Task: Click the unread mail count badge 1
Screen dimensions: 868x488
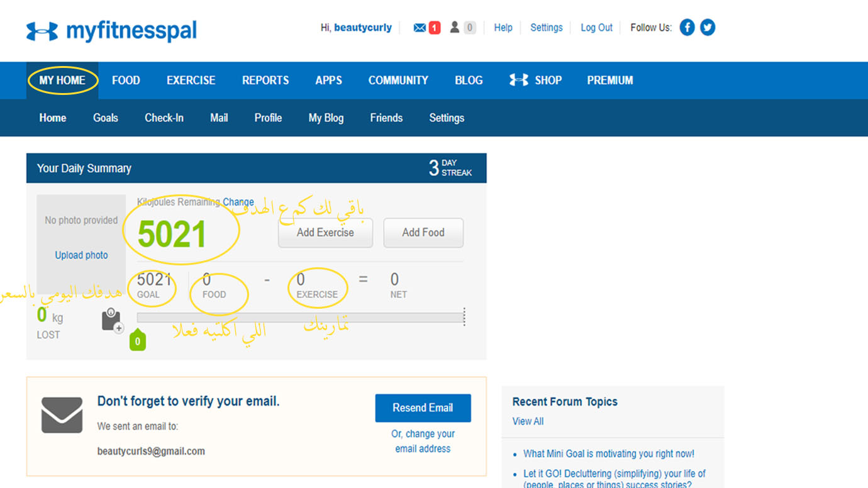Action: (435, 28)
